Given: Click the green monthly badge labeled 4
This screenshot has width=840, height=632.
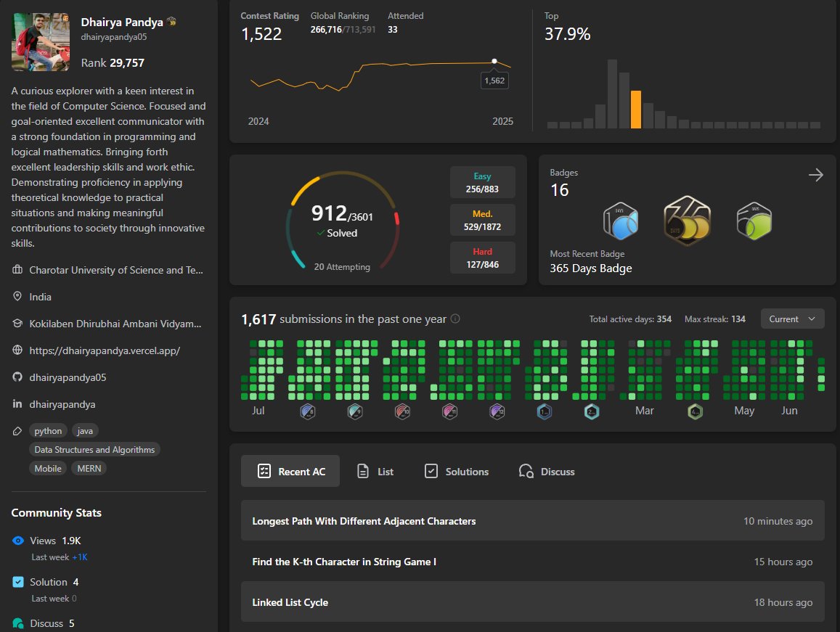Looking at the screenshot, I should click(x=695, y=411).
